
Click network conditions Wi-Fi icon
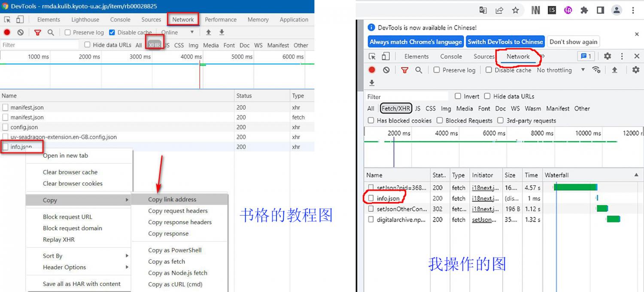point(596,70)
